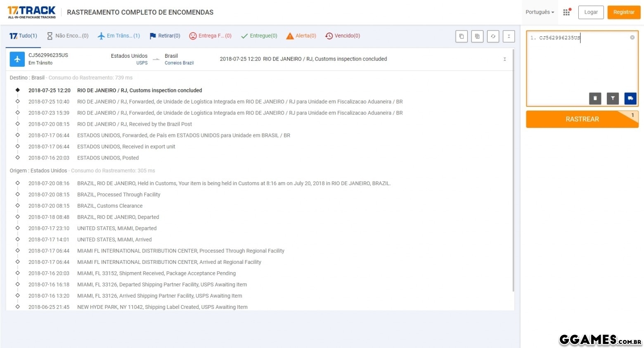Click the refresh icon in the results toolbar
The image size is (644, 348).
pyautogui.click(x=493, y=36)
